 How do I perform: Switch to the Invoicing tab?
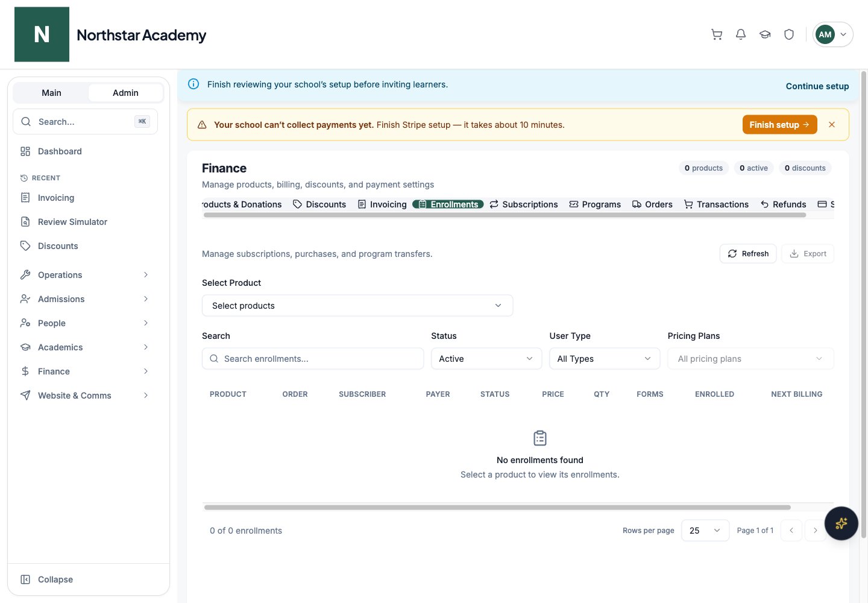tap(382, 204)
